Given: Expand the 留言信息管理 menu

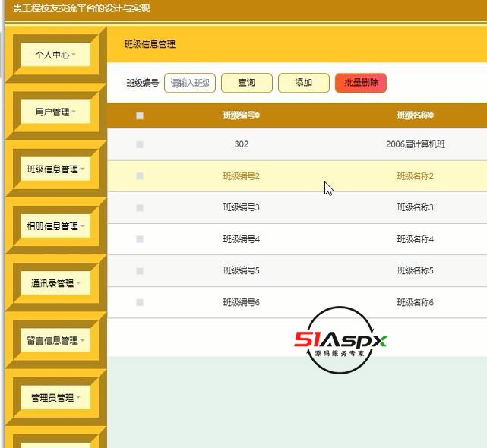Looking at the screenshot, I should [x=56, y=340].
